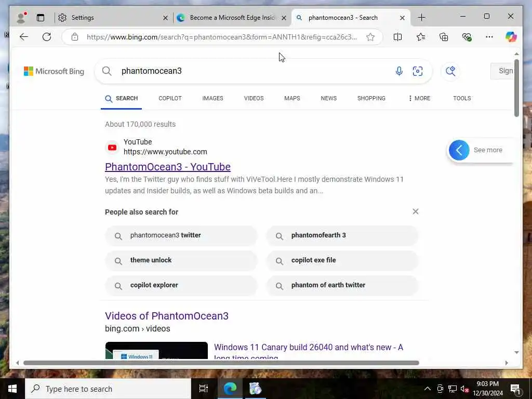
Task: Search for copilot exe file suggestion
Action: [x=342, y=261]
